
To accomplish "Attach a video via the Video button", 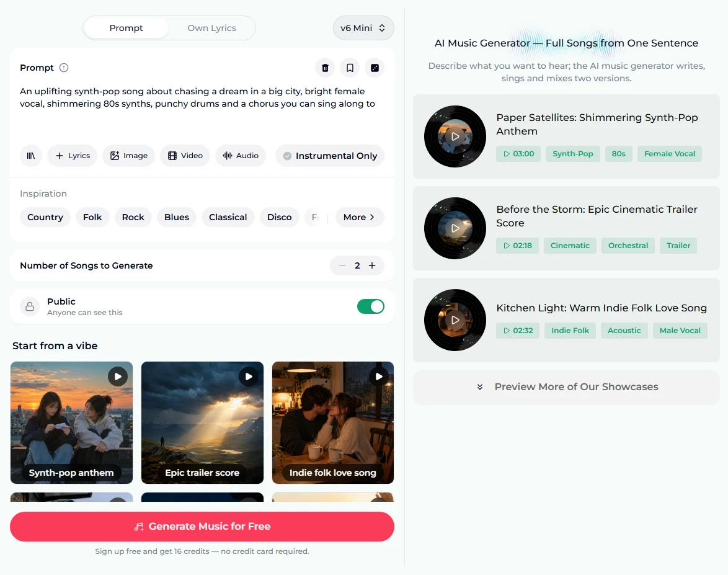I will [185, 156].
